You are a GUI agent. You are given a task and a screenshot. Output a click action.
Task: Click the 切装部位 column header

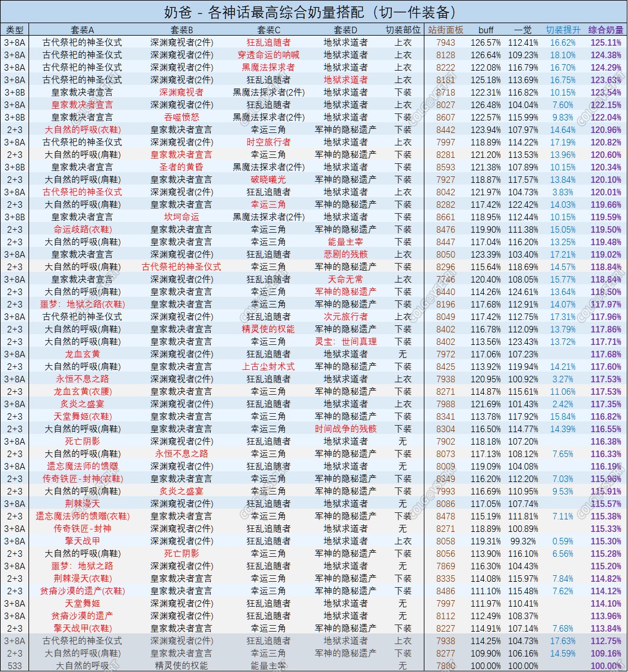tap(403, 30)
